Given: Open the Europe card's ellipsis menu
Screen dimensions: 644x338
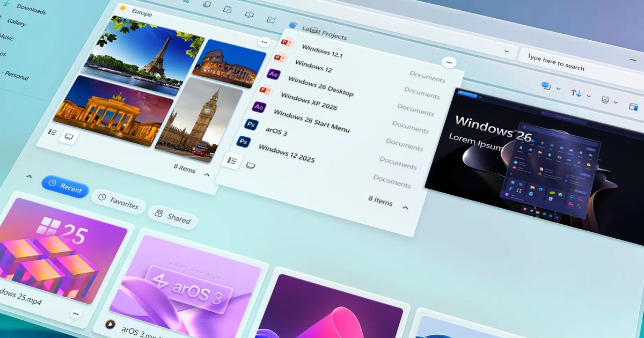Looking at the screenshot, I should pos(265,42).
